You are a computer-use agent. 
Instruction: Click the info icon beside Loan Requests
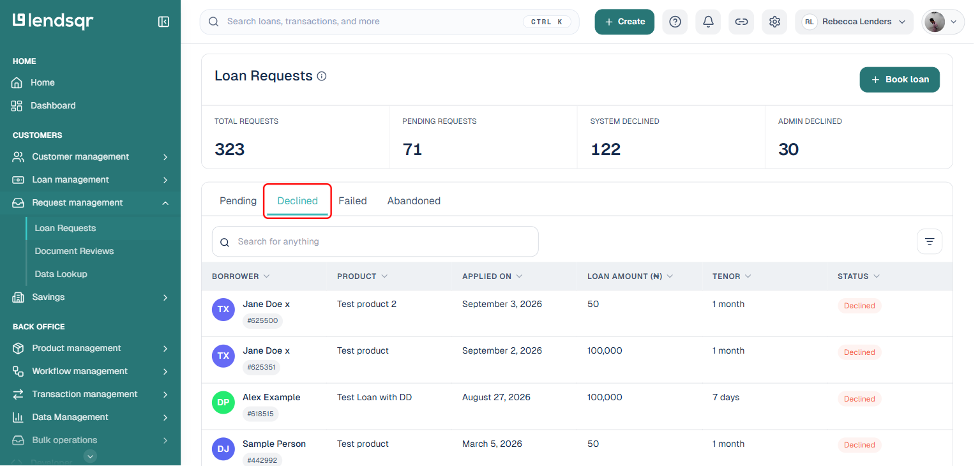(322, 76)
